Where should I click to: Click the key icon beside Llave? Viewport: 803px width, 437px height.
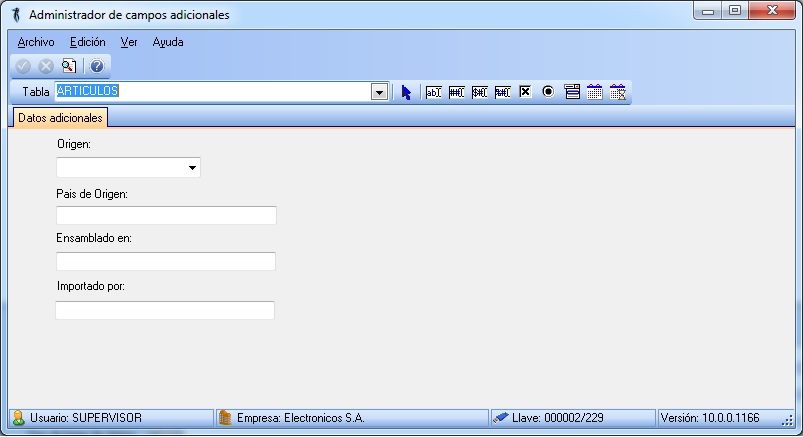click(x=500, y=418)
